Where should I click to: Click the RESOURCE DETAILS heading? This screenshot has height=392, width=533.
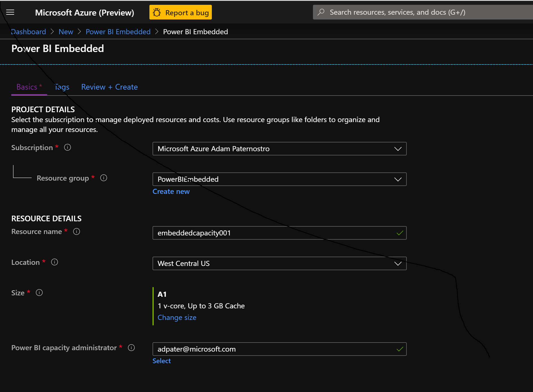point(46,218)
